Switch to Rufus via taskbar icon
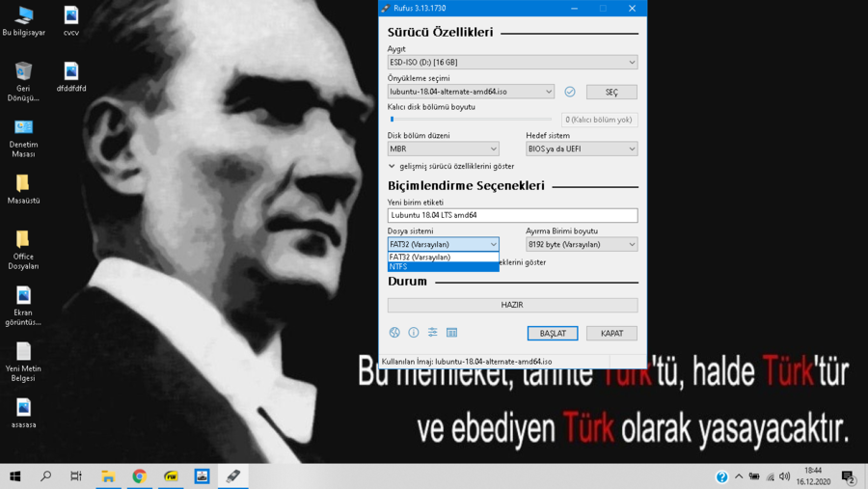868x489 pixels. click(233, 476)
